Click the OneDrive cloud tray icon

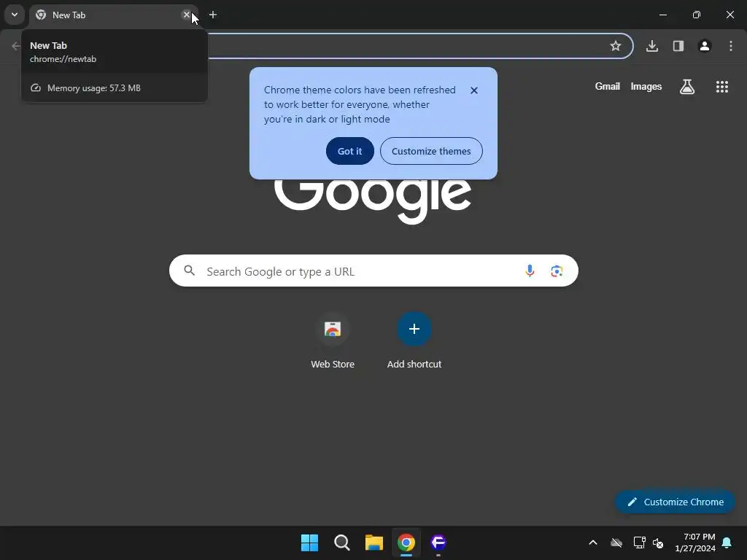[616, 542]
